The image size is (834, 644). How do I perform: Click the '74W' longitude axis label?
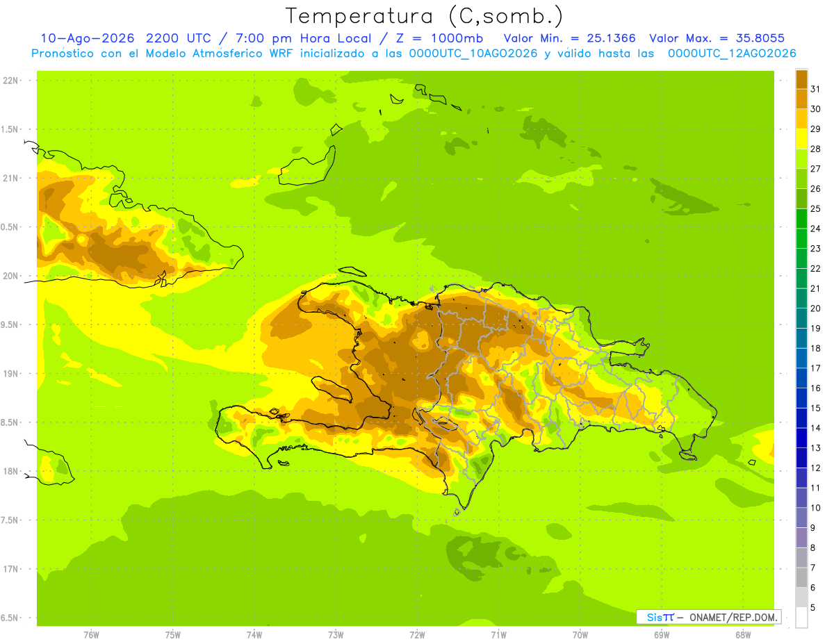254,635
